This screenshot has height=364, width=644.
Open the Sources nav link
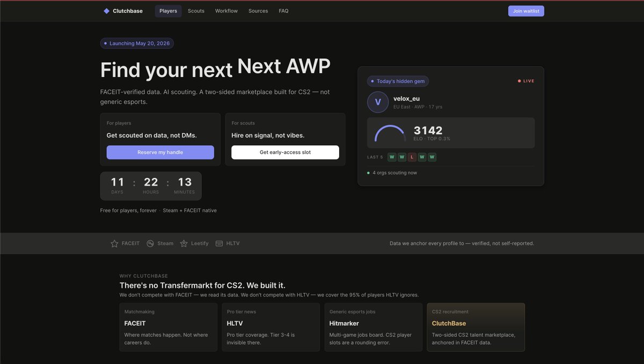point(258,11)
